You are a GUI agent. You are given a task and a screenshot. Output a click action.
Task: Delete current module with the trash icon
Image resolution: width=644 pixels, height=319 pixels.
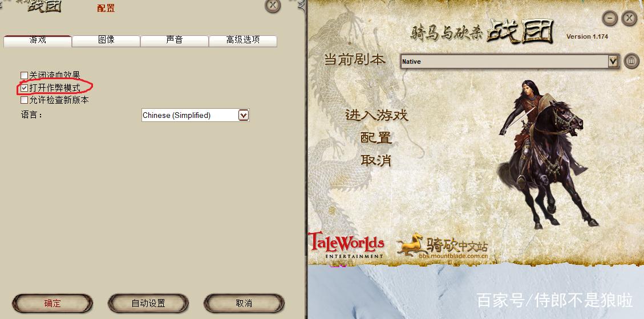(631, 62)
